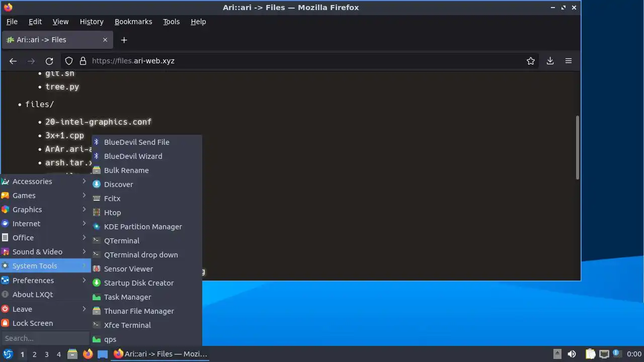Image resolution: width=644 pixels, height=362 pixels.
Task: Open Firefox hamburger application menu
Action: point(569,61)
